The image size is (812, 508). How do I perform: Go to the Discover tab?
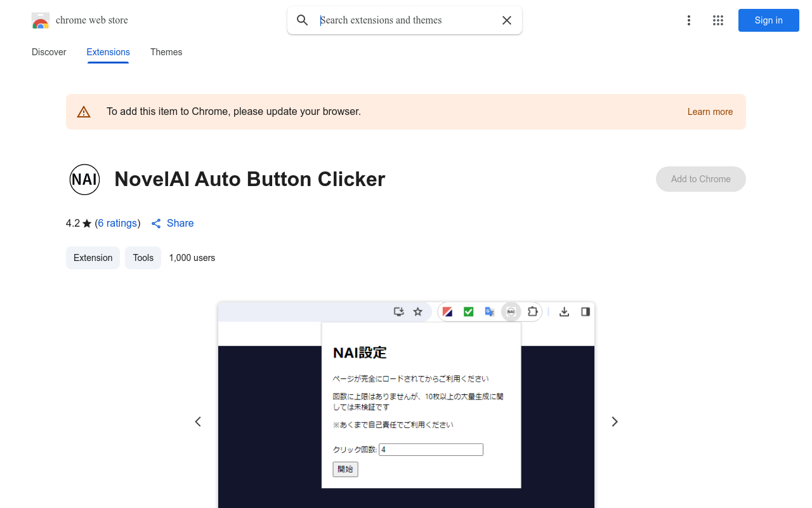pos(49,52)
